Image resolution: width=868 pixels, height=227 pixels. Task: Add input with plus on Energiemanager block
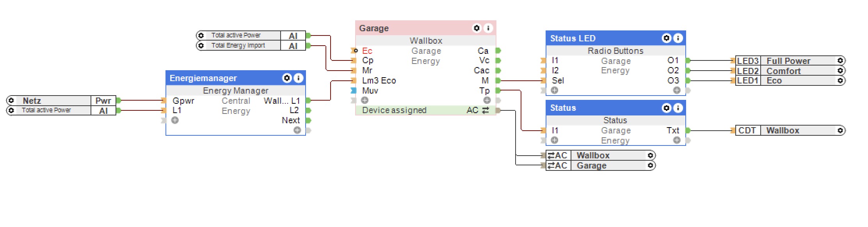tap(175, 120)
